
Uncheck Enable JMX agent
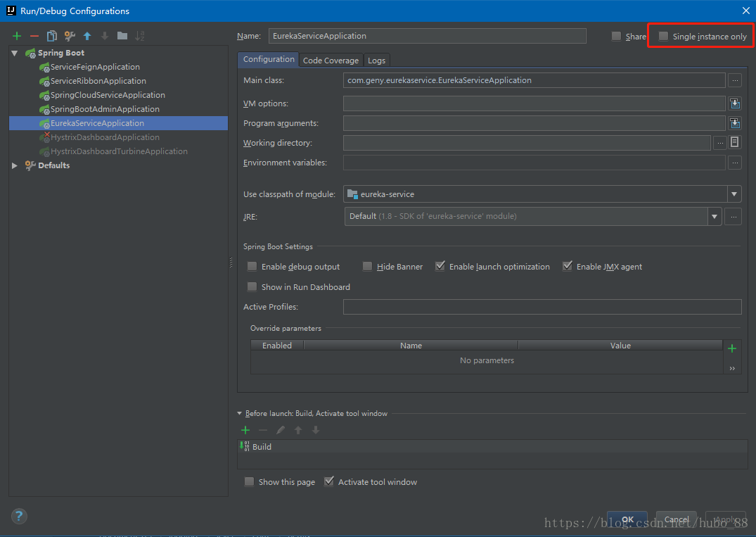click(568, 267)
